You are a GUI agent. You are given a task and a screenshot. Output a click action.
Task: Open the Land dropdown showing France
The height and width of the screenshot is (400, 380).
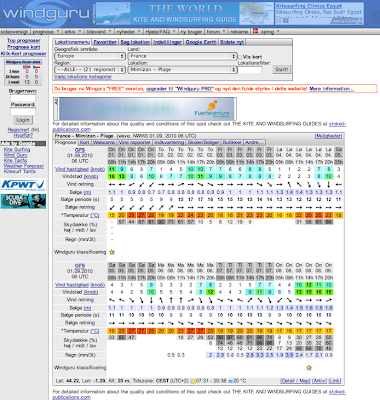point(182,56)
